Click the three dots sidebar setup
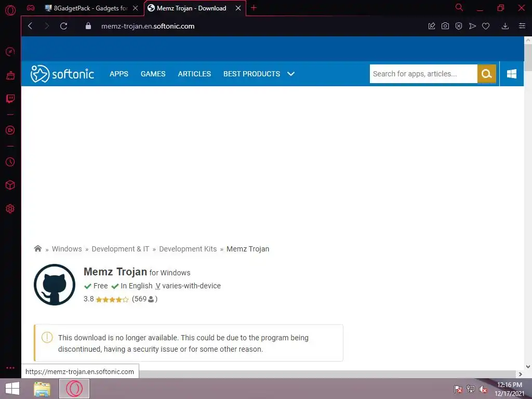The width and height of the screenshot is (532, 399). coord(10,368)
